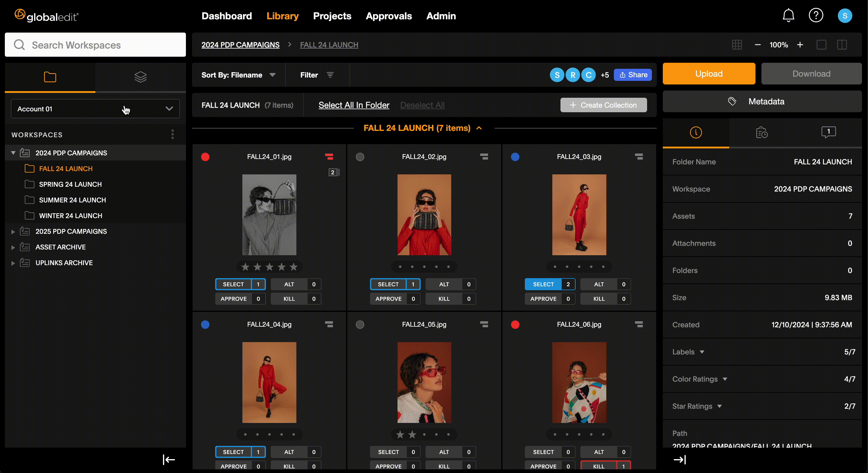This screenshot has width=868, height=473.
Task: Open the FALL24_04.jpg asset menu icon
Action: pyautogui.click(x=329, y=324)
